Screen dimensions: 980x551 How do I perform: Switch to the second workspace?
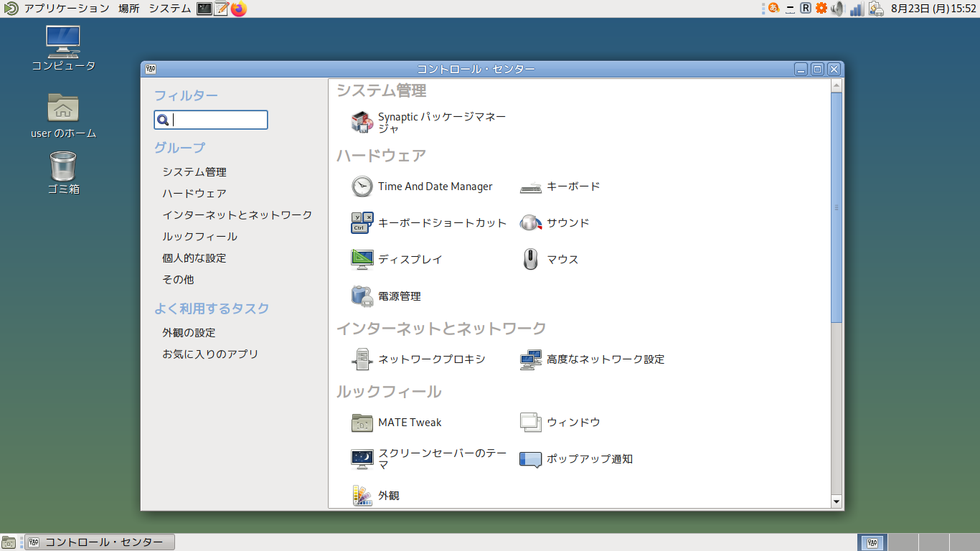point(903,542)
